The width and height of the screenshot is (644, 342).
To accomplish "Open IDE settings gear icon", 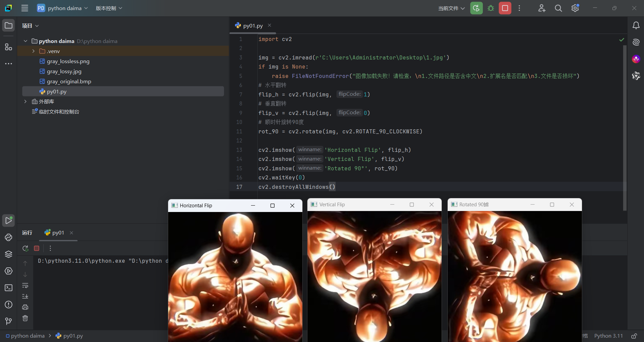I will 575,8.
